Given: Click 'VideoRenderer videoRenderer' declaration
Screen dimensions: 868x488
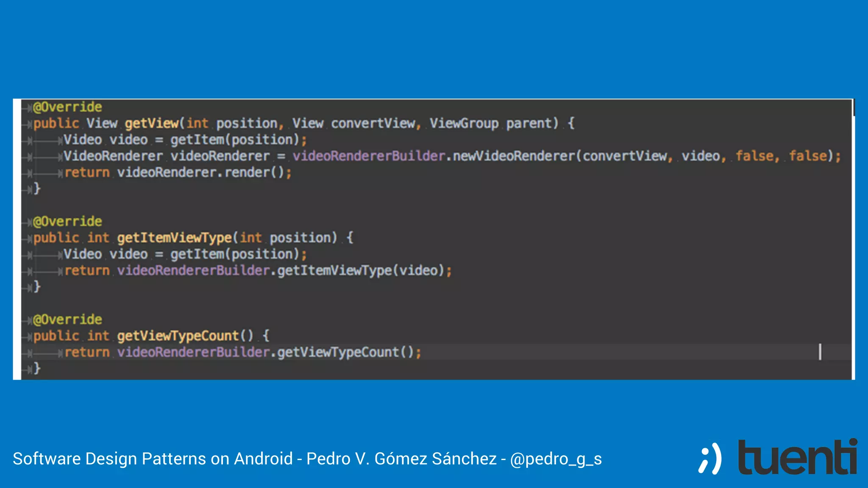Looking at the screenshot, I should 167,156.
